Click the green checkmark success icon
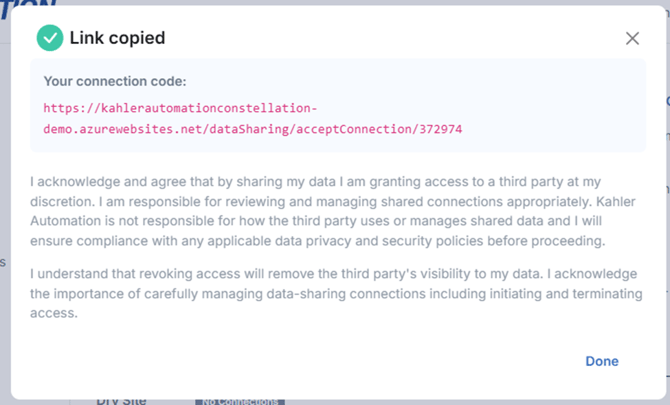Viewport: 670px width, 405px height. [49, 38]
